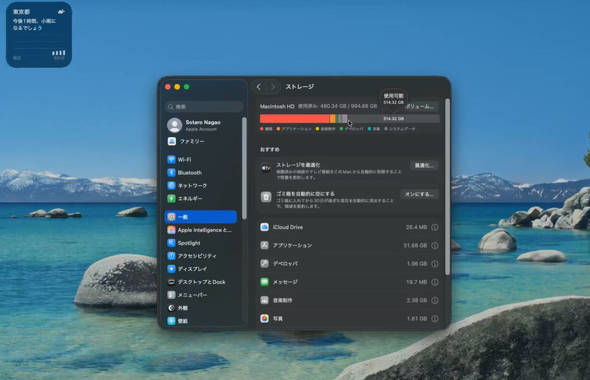Click the sidebar search field

click(x=204, y=107)
